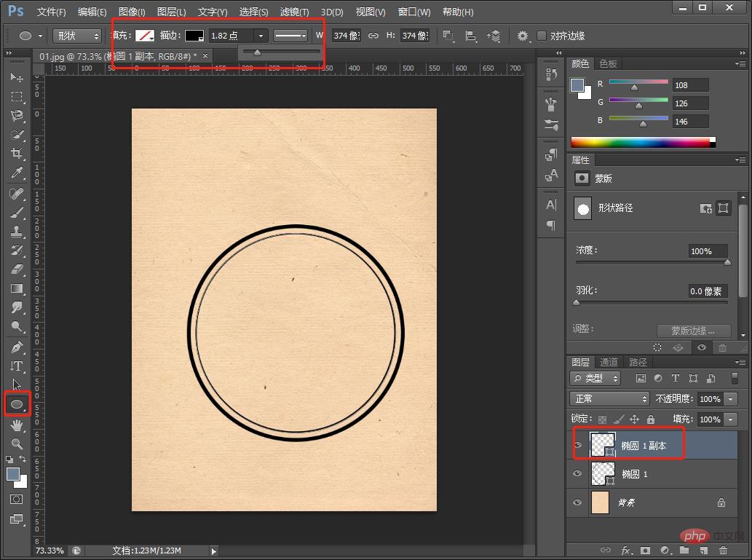Hide the 椭圆 1 副本 layer
Viewport: 752px width, 560px height.
click(x=577, y=445)
